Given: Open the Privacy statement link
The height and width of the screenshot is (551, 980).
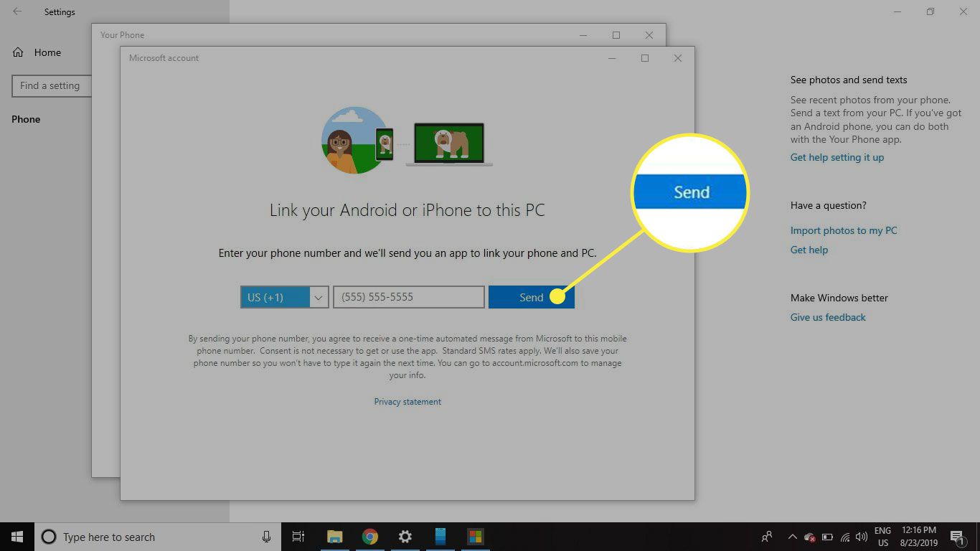Looking at the screenshot, I should (x=407, y=402).
